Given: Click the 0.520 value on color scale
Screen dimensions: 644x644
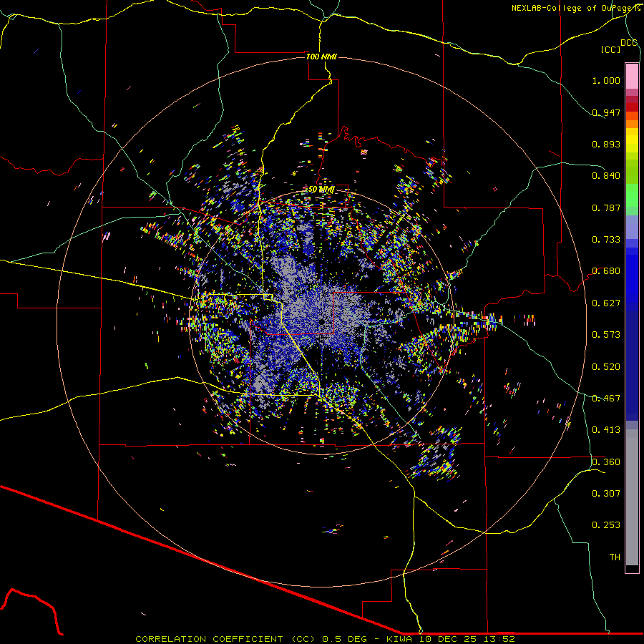Looking at the screenshot, I should 606,367.
